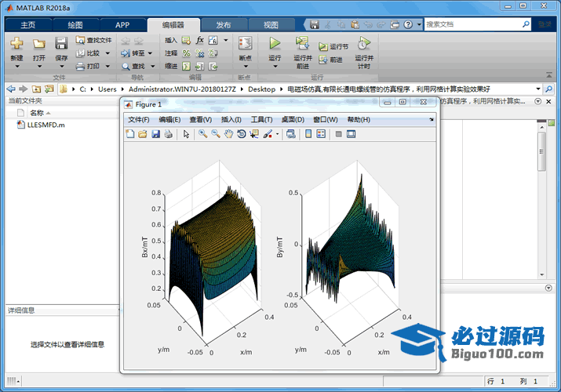
Task: Switch to the 发布 ribbon tab
Action: click(x=224, y=24)
